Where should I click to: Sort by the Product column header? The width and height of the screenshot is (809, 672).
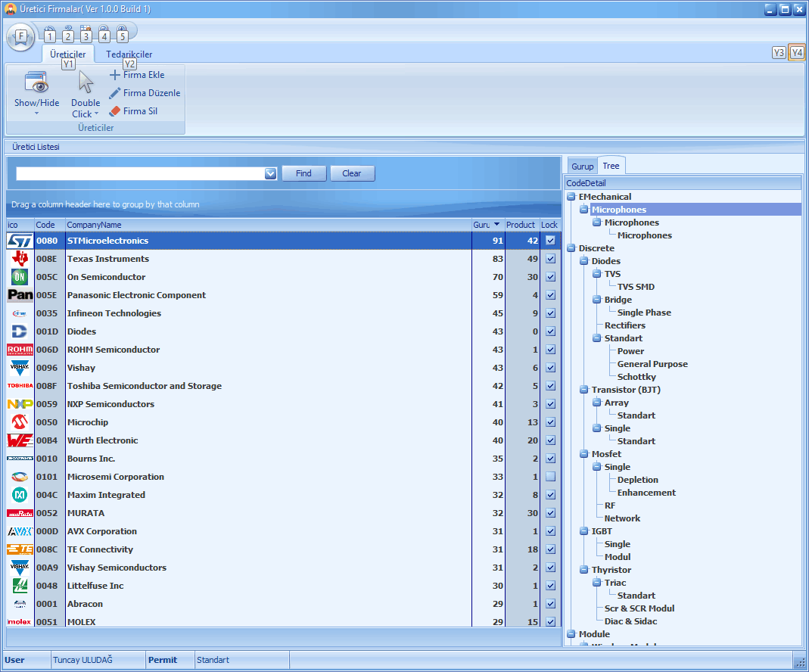click(521, 225)
